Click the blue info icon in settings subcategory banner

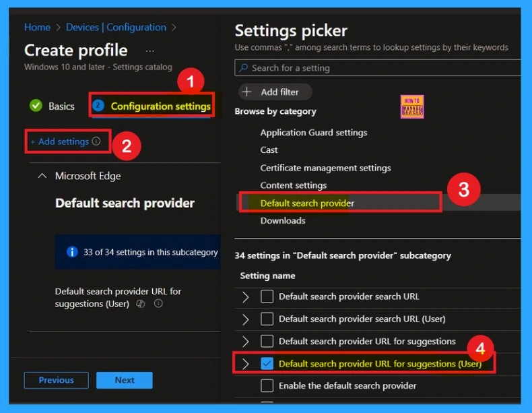pyautogui.click(x=72, y=252)
